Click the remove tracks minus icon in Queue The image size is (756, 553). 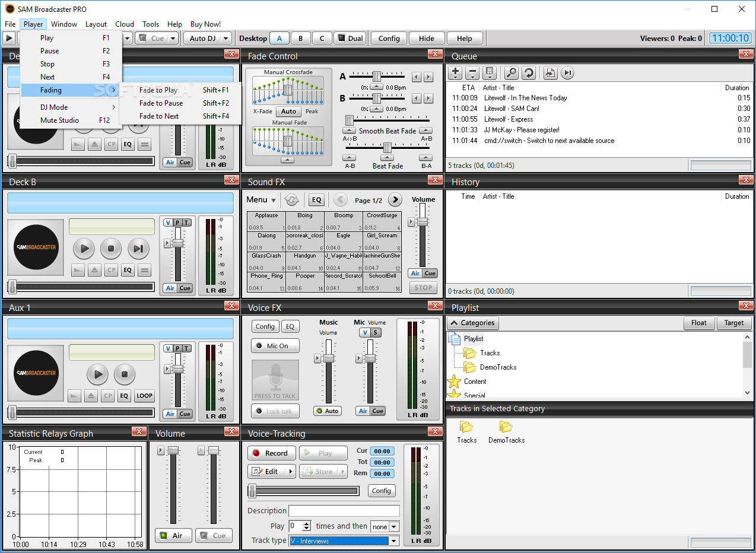click(472, 72)
